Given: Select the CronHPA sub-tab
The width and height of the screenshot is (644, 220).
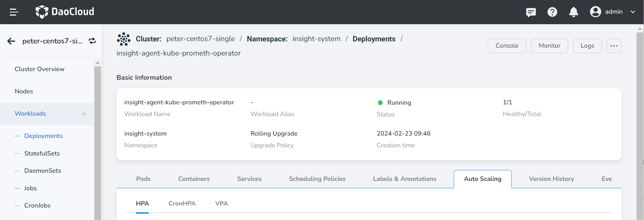Looking at the screenshot, I should pyautogui.click(x=182, y=204).
